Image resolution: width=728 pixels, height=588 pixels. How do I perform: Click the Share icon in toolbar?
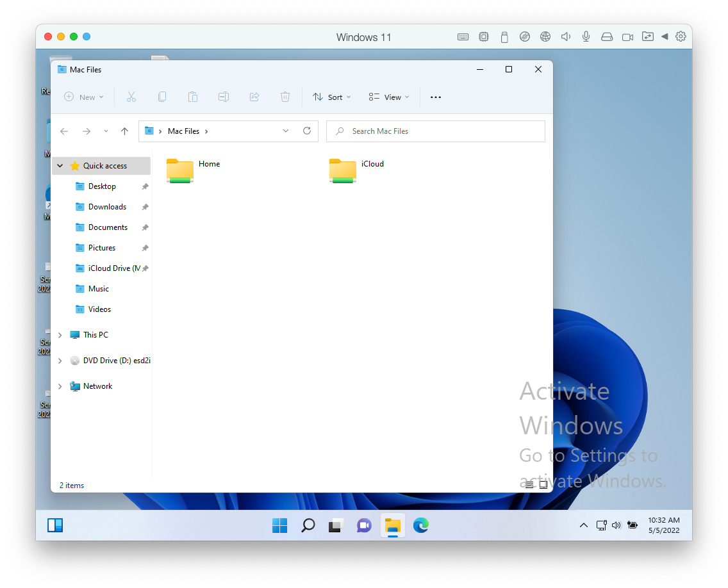click(254, 97)
